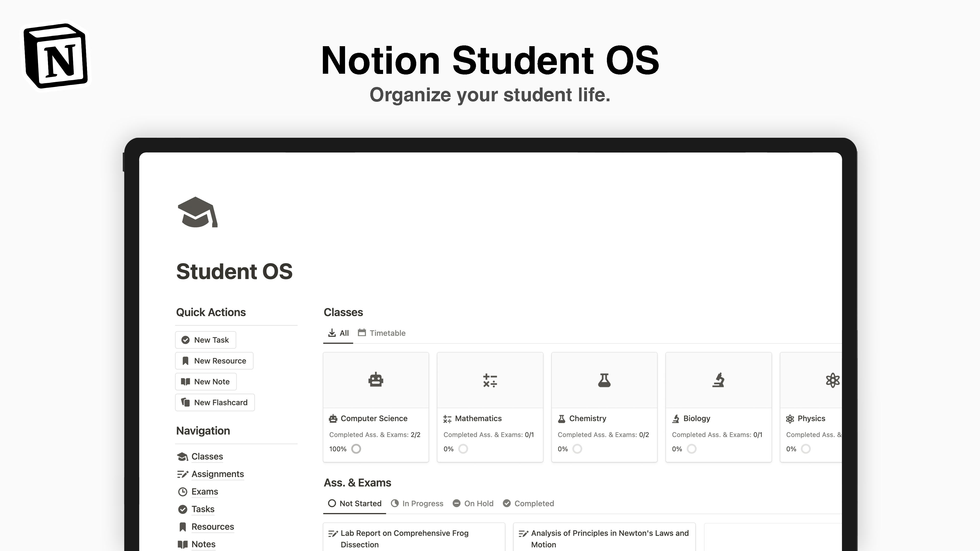Viewport: 980px width, 551px height.
Task: Select the Computer Science robot icon
Action: tap(375, 380)
